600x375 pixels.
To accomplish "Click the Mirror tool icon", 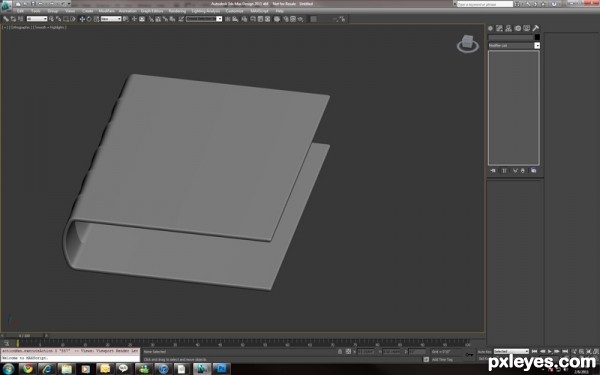I will pos(228,19).
